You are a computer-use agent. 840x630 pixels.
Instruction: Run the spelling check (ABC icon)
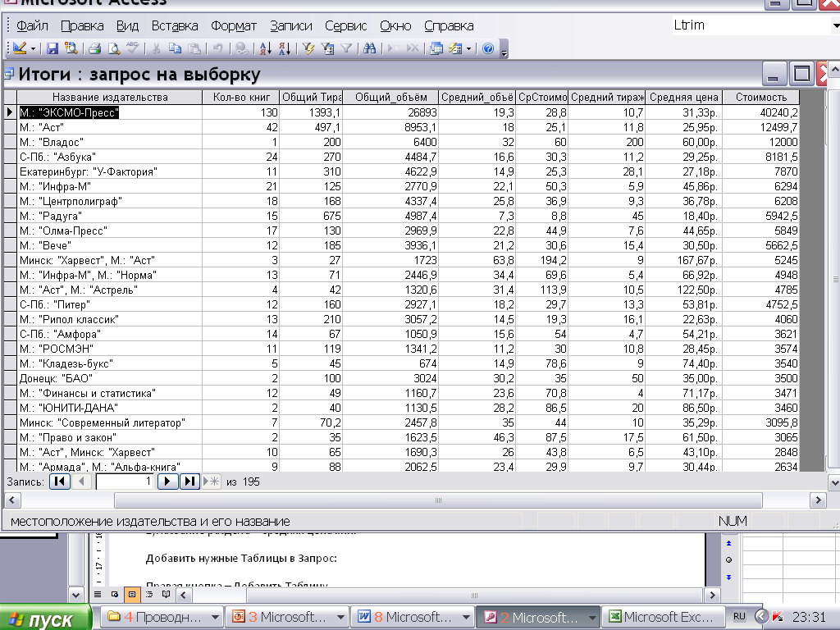click(x=132, y=48)
